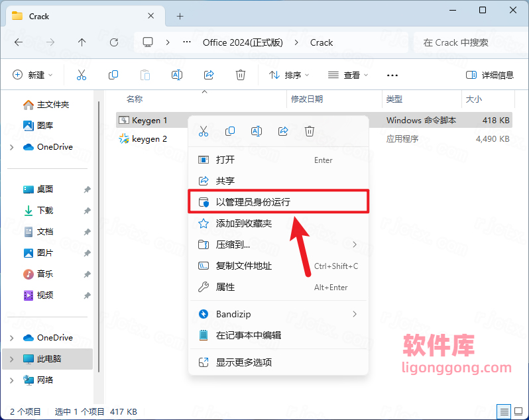The image size is (529, 420).
Task: Go up one folder level
Action: (x=82, y=42)
